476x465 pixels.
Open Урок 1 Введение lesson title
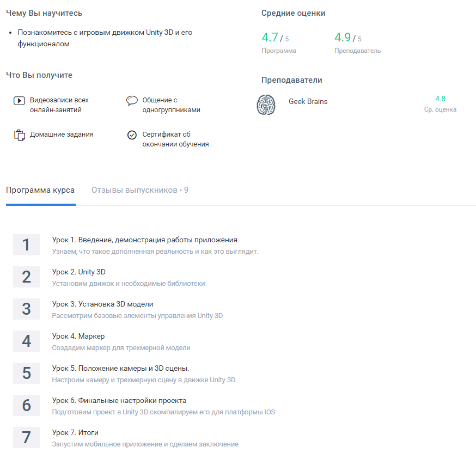[144, 240]
